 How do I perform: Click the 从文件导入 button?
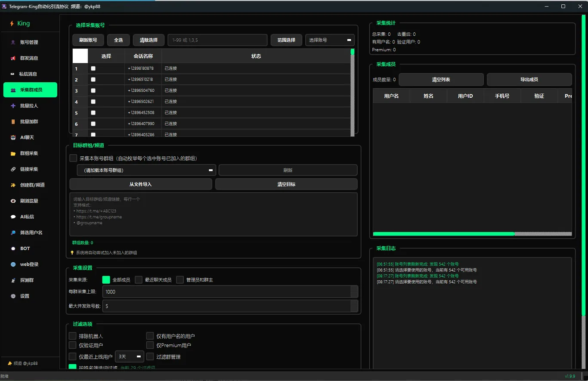(x=141, y=184)
